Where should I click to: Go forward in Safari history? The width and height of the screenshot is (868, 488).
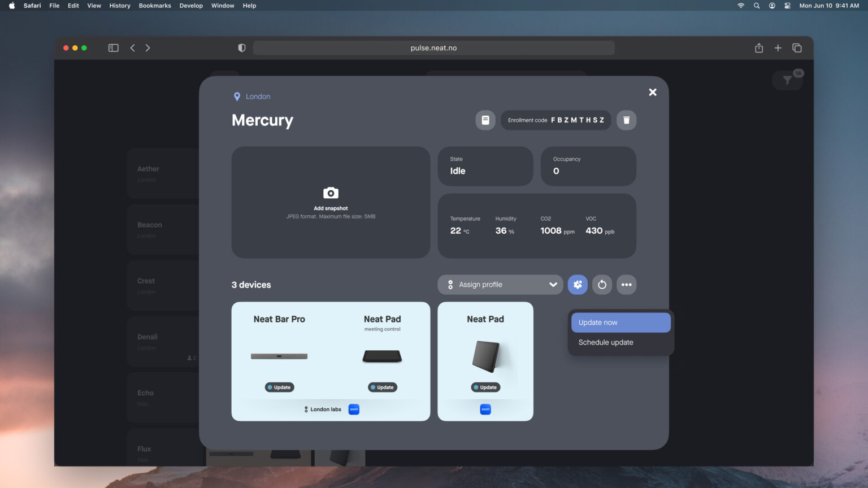point(147,48)
